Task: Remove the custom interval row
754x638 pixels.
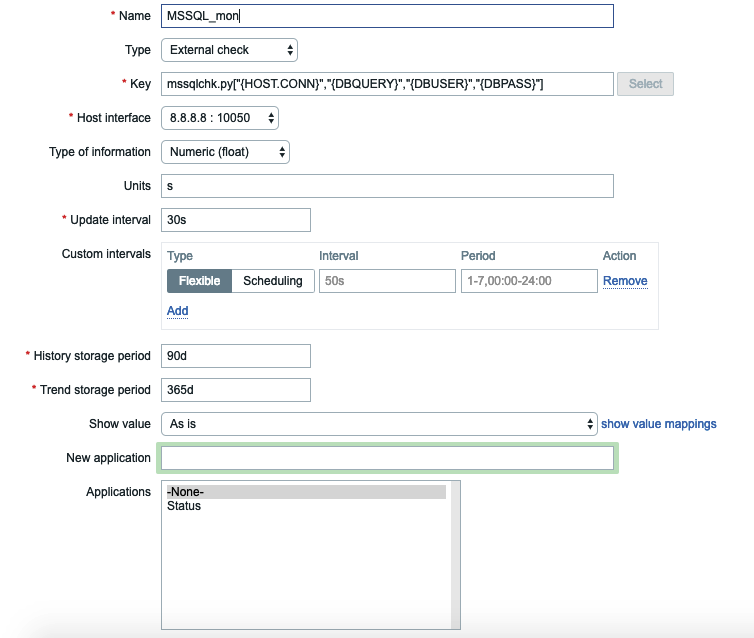Action: point(625,281)
